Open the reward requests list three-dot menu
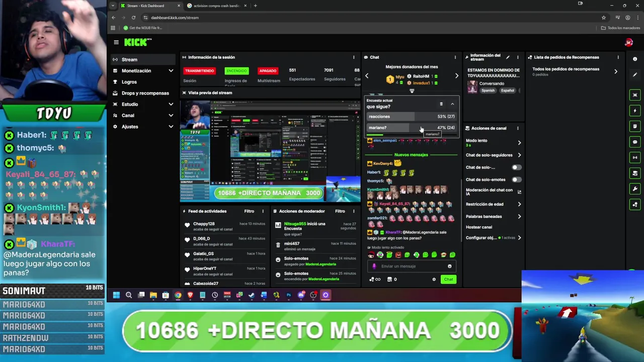This screenshot has width=644, height=362. point(618,57)
